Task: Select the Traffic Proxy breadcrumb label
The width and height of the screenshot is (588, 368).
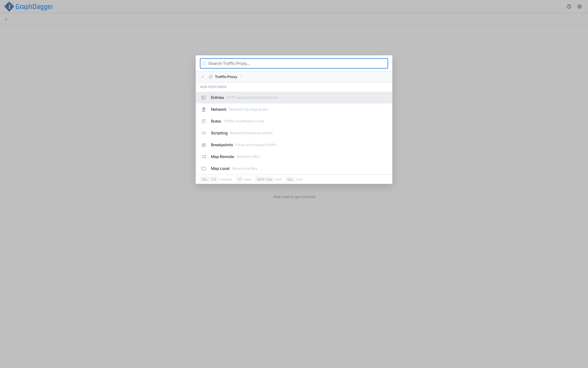Action: click(226, 77)
